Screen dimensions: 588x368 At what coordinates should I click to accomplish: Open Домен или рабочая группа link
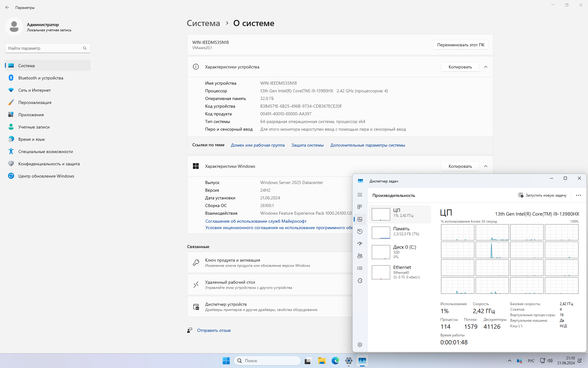pyautogui.click(x=258, y=145)
